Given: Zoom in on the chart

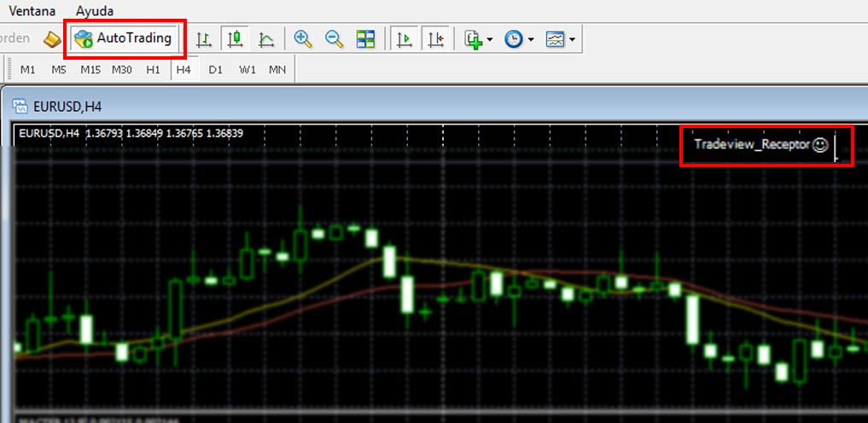Looking at the screenshot, I should (x=303, y=38).
